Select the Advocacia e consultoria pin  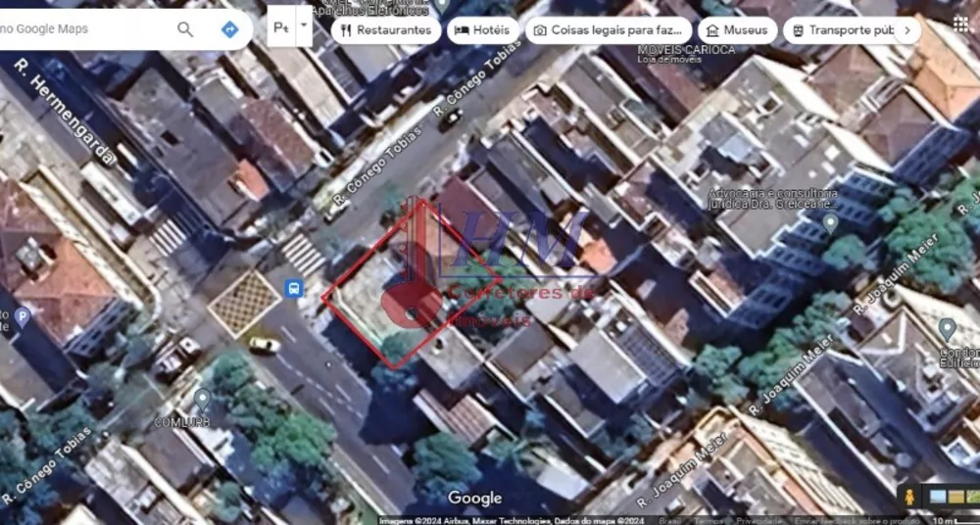[x=830, y=223]
